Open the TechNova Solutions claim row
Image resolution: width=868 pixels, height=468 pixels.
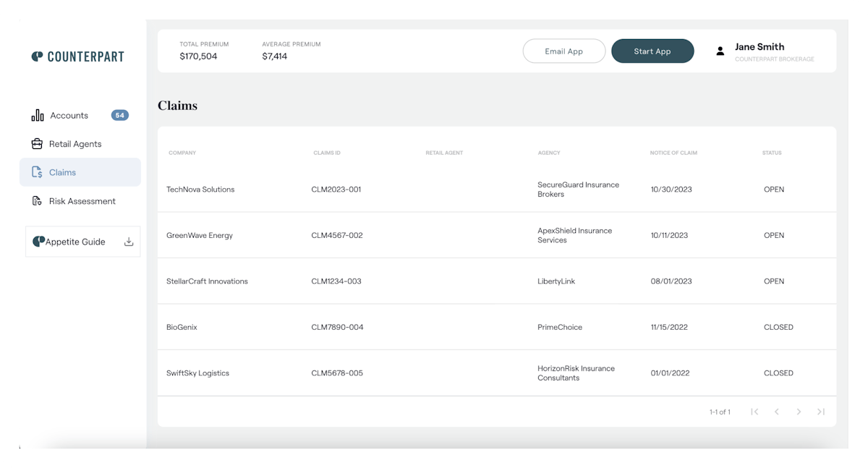pyautogui.click(x=200, y=190)
